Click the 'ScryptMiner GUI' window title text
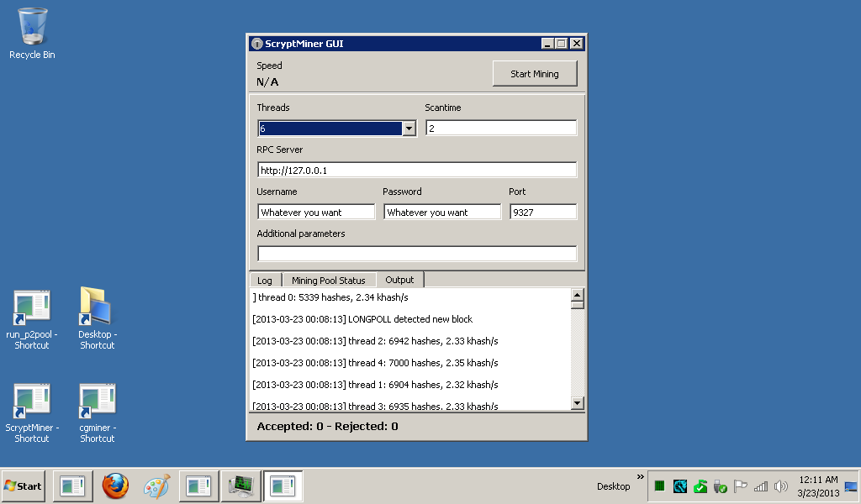The width and height of the screenshot is (861, 504). 304,44
